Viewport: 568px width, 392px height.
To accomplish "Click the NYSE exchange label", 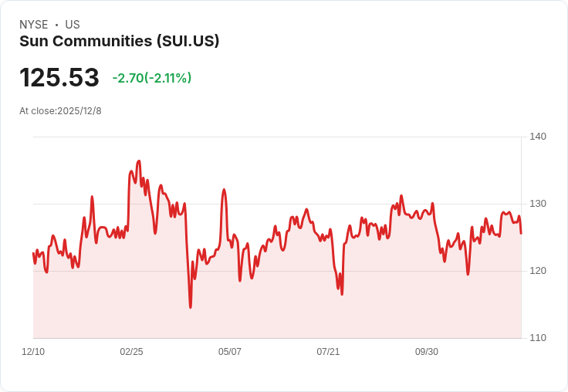I will point(34,25).
